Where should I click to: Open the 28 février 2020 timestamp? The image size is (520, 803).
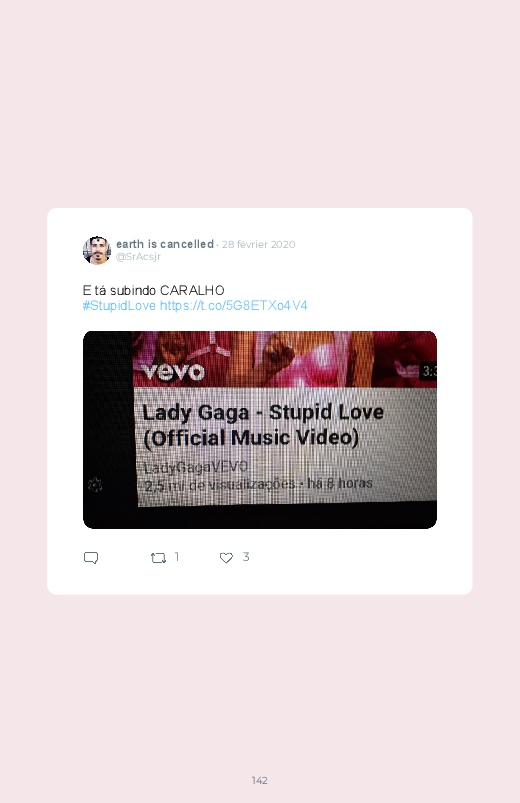(x=258, y=244)
